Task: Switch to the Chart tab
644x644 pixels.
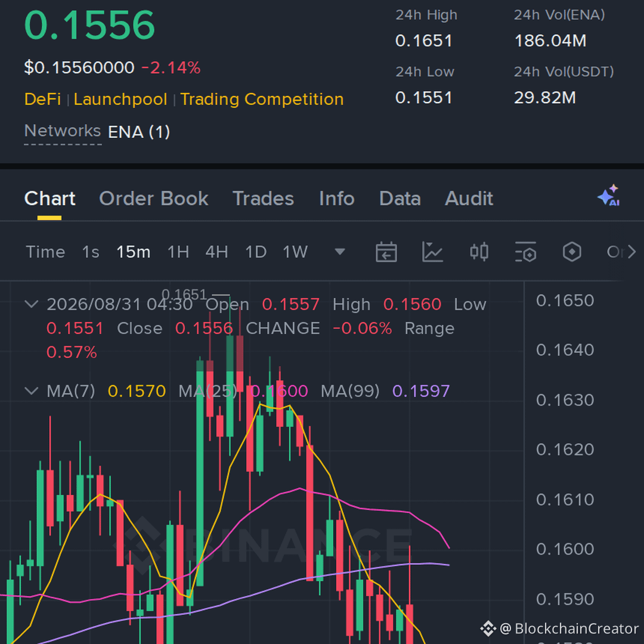Action: click(x=49, y=199)
